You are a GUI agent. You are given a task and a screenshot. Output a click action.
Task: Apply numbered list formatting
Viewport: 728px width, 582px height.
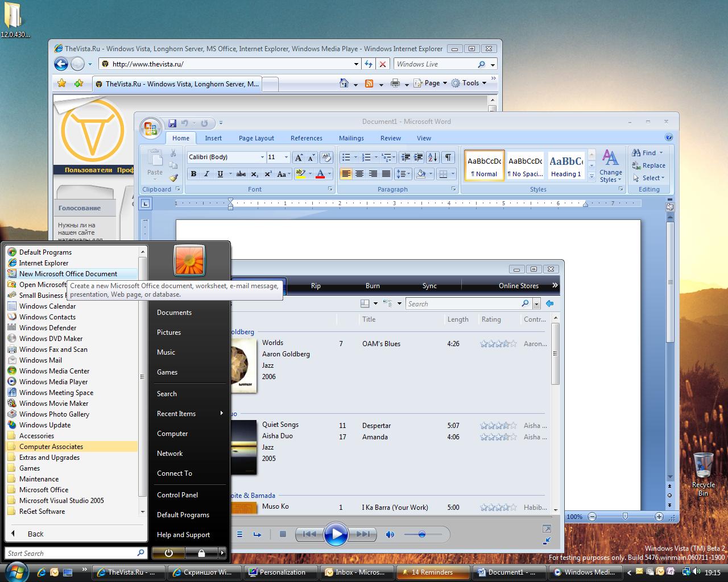click(x=366, y=157)
